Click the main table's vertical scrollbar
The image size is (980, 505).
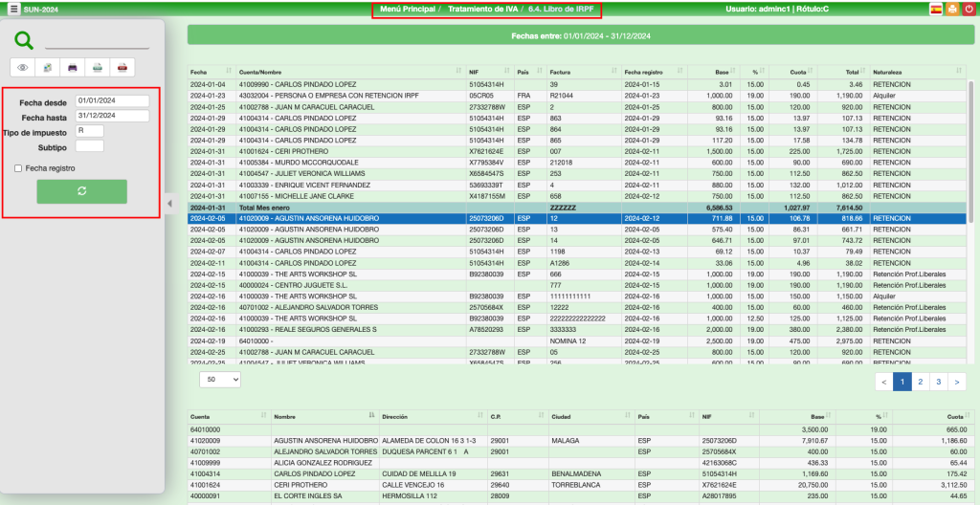pos(970,150)
